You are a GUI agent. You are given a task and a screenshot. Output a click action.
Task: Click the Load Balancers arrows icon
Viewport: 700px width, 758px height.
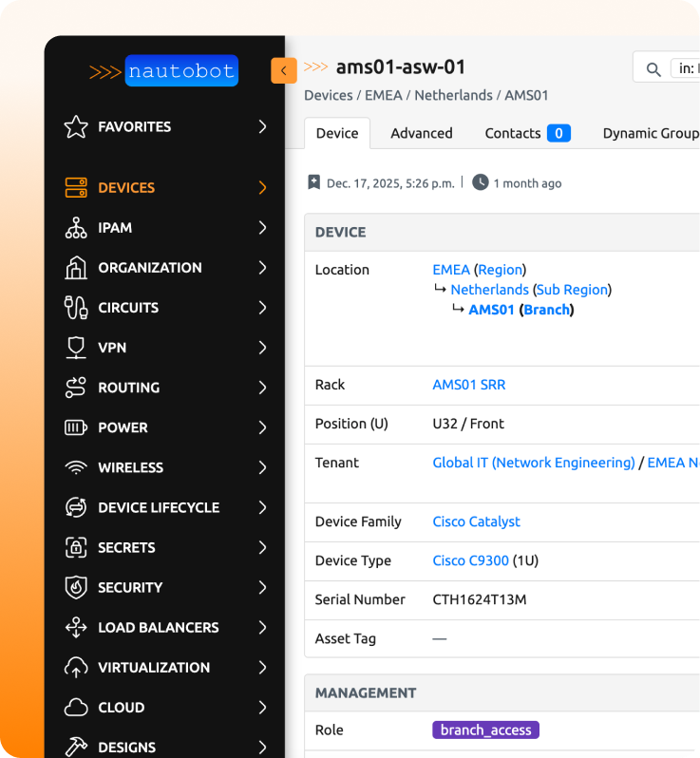click(x=76, y=627)
